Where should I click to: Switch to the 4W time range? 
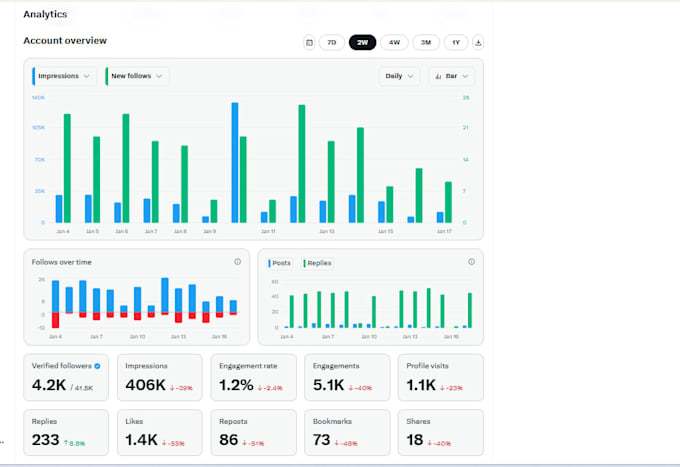pyautogui.click(x=394, y=42)
